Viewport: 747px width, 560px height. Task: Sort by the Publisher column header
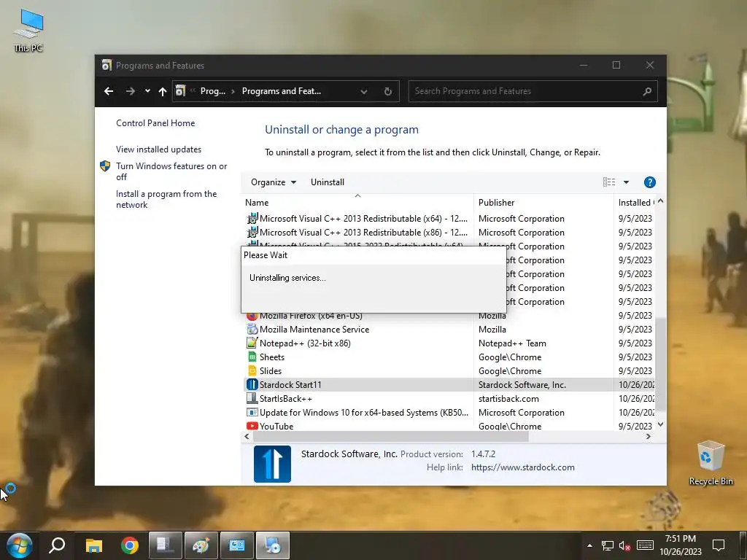[543, 203]
